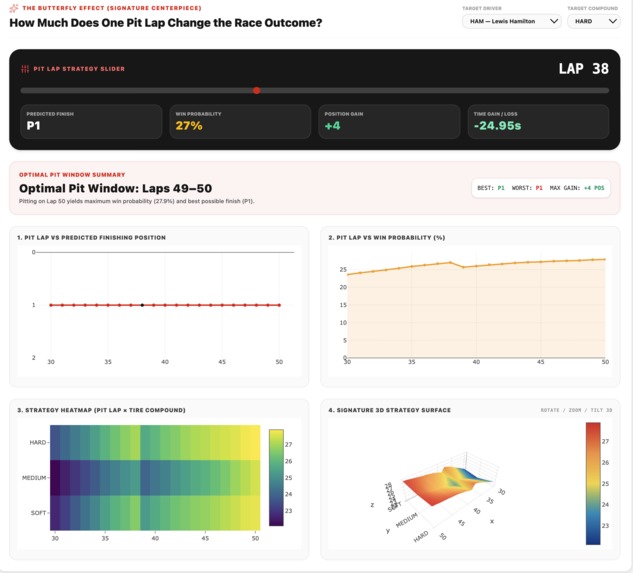The height and width of the screenshot is (573, 633).
Task: Click the WORST: P1 summary label
Action: coord(527,188)
